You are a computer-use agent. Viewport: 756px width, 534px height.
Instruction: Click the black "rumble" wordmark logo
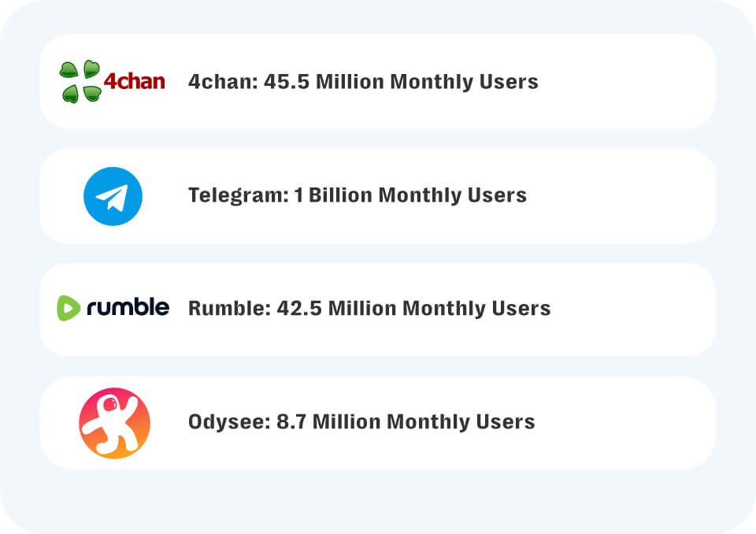(128, 307)
